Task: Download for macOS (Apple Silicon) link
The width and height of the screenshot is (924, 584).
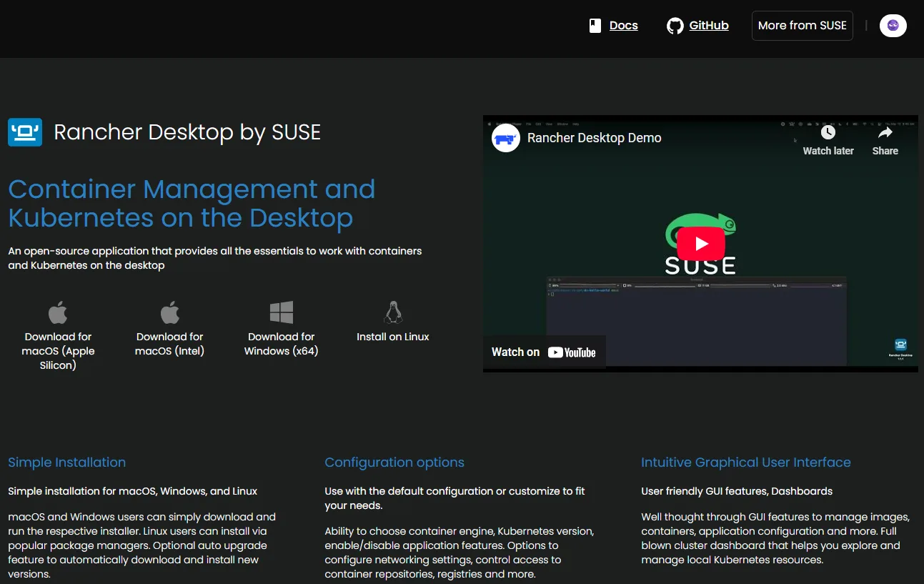Action: pyautogui.click(x=58, y=351)
